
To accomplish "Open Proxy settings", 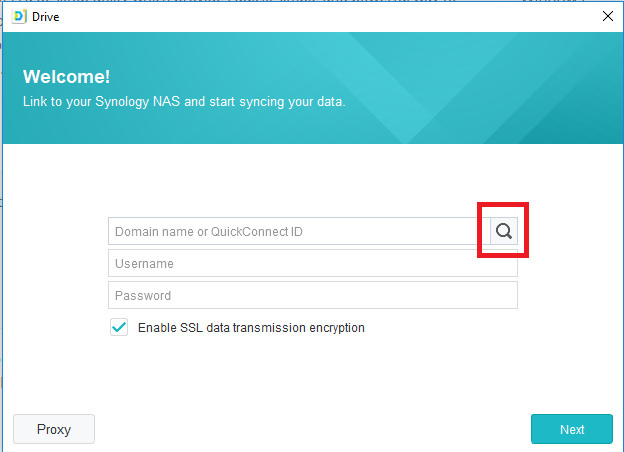I will (x=54, y=429).
